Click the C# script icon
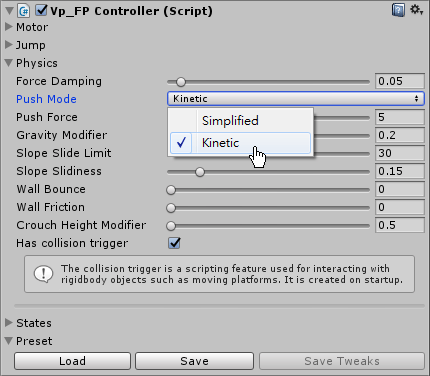Viewport: 430px width, 376px height. click(x=24, y=11)
